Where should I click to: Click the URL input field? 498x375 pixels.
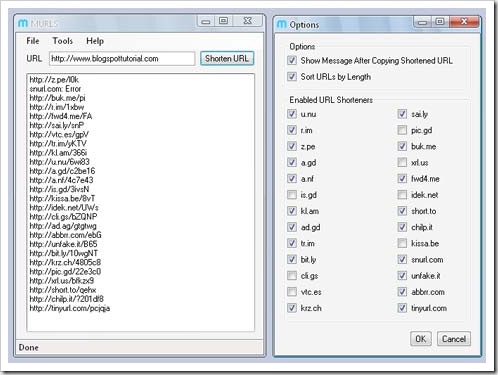pyautogui.click(x=122, y=59)
